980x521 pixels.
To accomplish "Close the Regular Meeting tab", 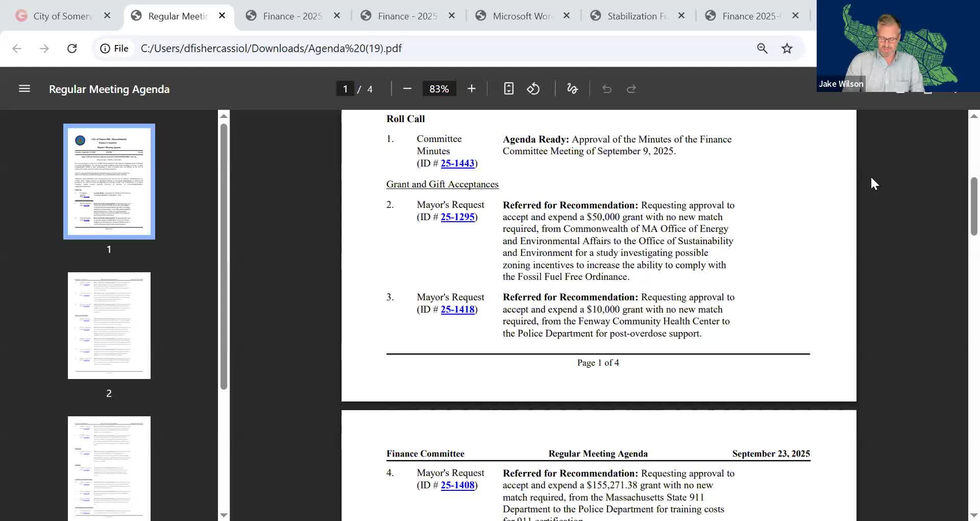I will (222, 16).
